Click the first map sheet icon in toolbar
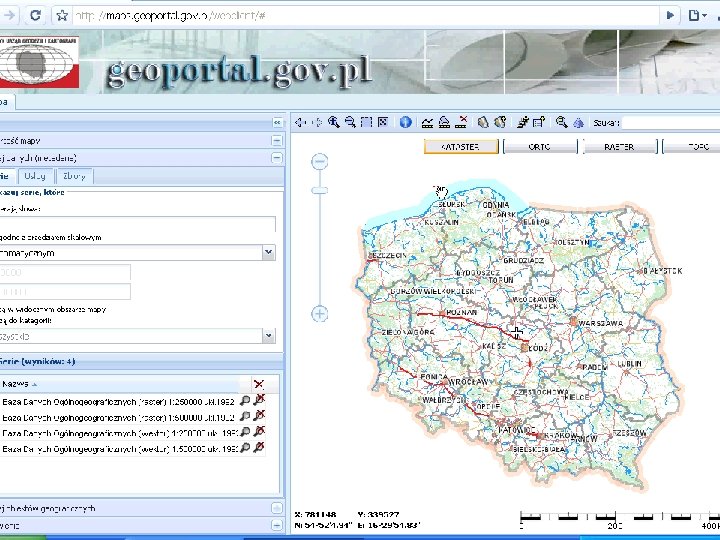This screenshot has height=540, width=720. tap(483, 122)
